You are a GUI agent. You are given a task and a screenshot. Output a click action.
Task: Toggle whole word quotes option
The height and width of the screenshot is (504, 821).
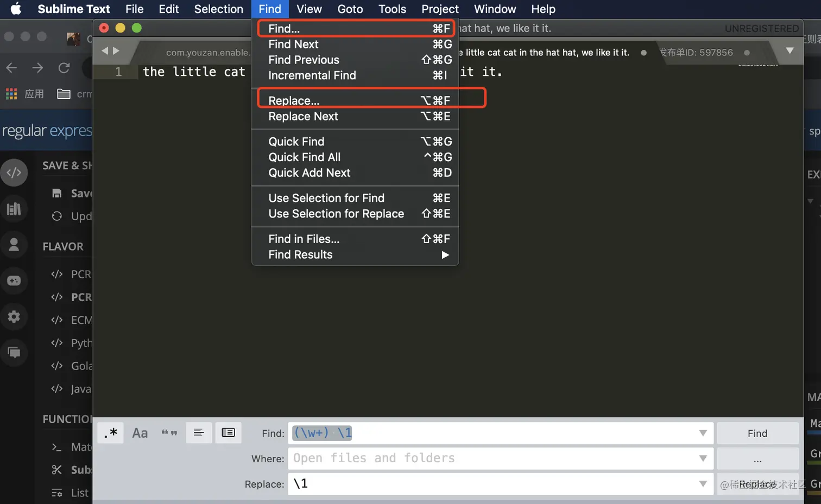click(x=169, y=433)
